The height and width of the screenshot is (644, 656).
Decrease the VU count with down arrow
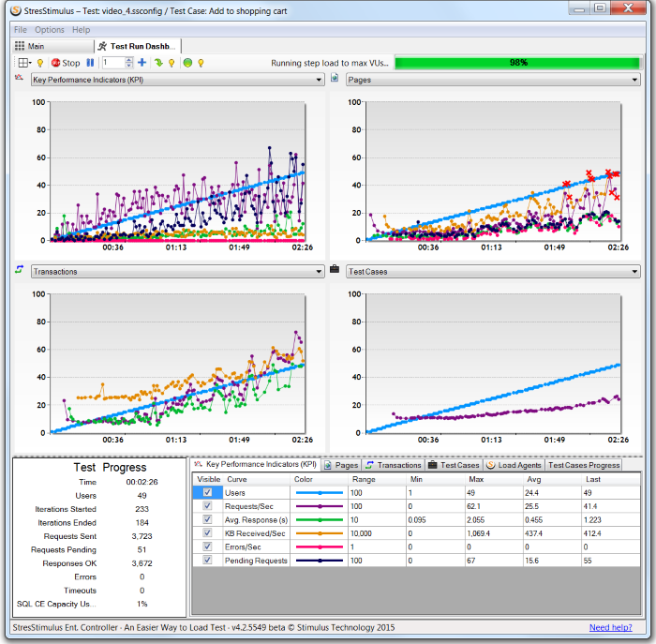coord(129,66)
